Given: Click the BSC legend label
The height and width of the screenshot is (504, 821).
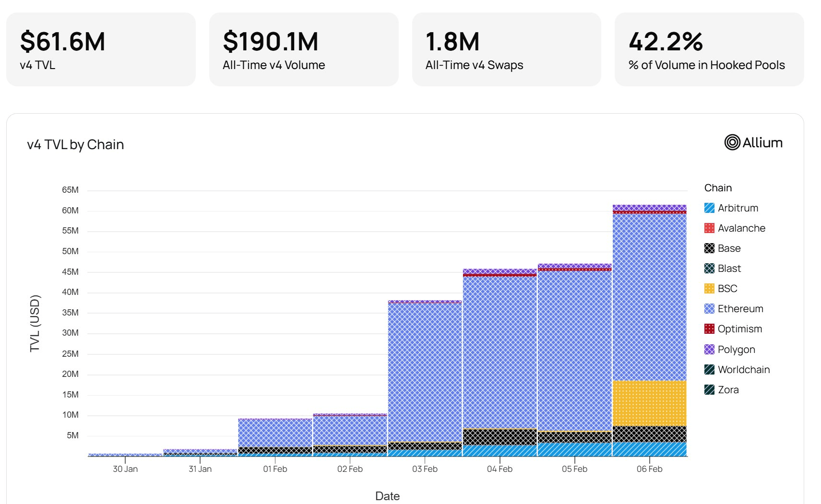Looking at the screenshot, I should (x=727, y=288).
